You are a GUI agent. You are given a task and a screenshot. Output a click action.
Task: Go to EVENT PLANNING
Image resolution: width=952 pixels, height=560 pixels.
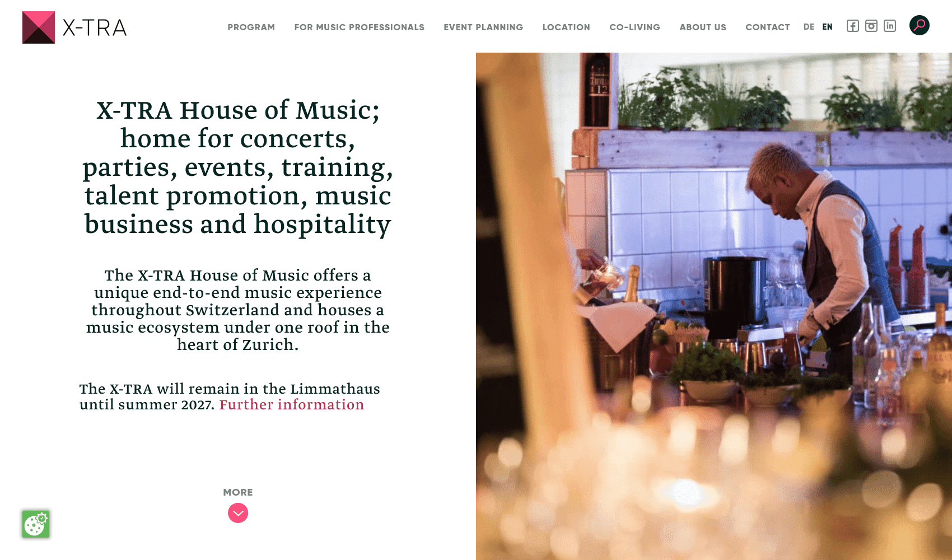[483, 27]
